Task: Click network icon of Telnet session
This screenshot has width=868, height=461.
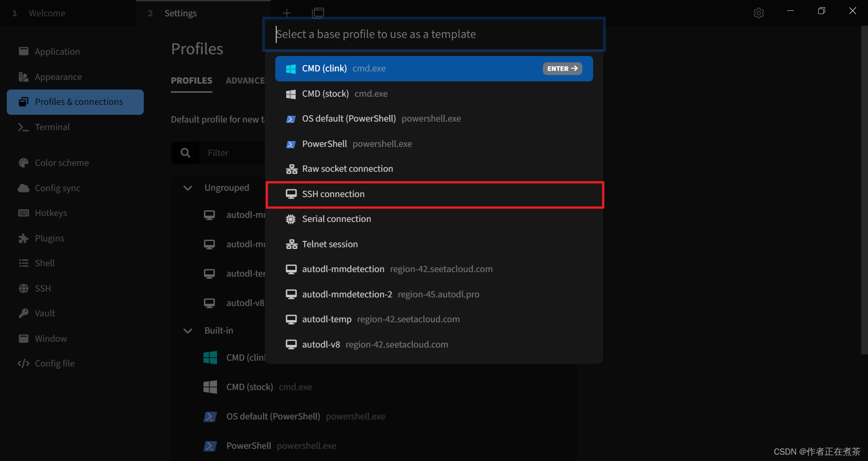Action: [292, 245]
